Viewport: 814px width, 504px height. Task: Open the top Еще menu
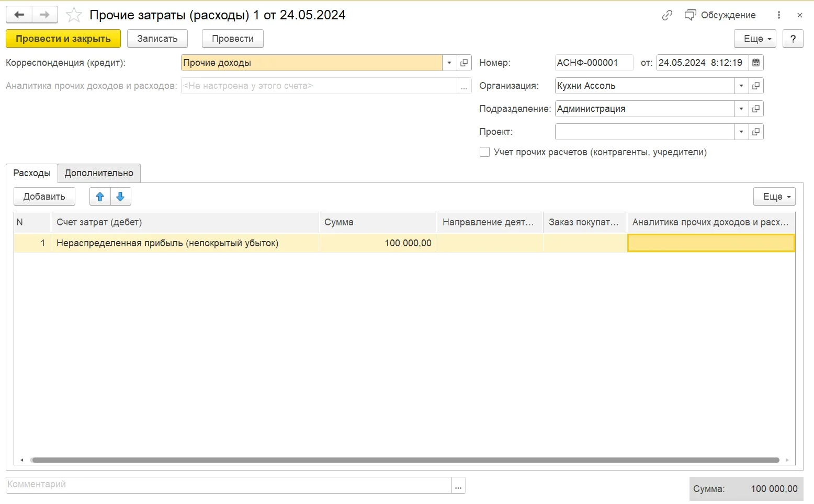[755, 39]
